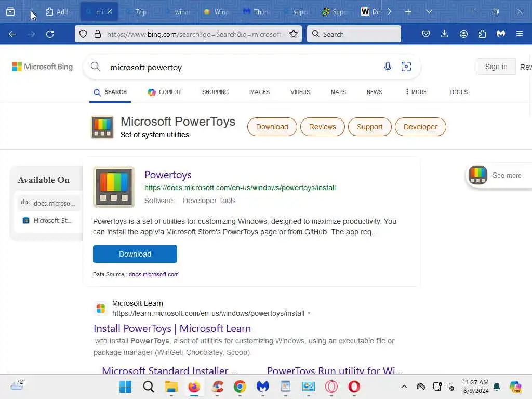Viewport: 532px width, 399px height.
Task: Click the Malwarebytes extension icon in toolbar
Action: pos(501,34)
